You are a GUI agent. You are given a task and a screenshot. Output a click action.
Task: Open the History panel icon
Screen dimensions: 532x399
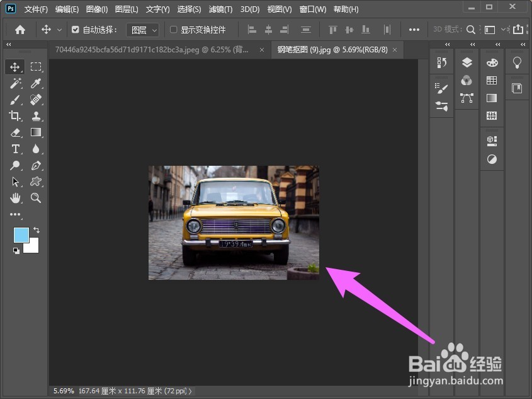442,63
